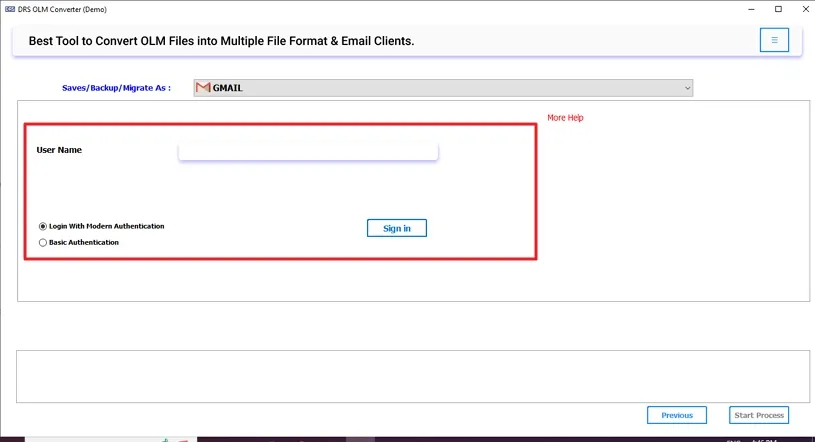Open the hamburger menu in the header

(x=773, y=40)
